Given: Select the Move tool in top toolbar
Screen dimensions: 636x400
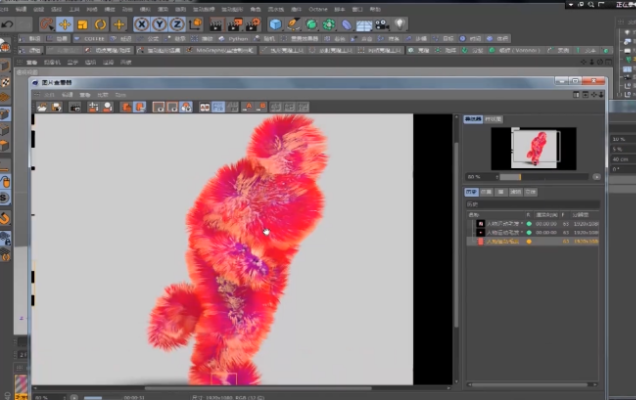Looking at the screenshot, I should coord(65,24).
